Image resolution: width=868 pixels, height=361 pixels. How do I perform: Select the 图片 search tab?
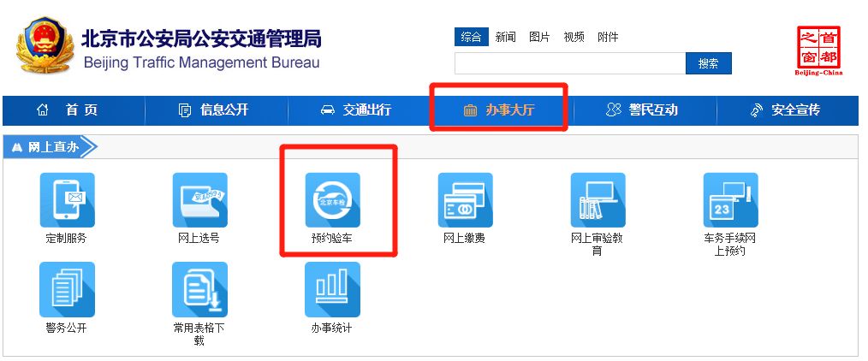pos(539,37)
